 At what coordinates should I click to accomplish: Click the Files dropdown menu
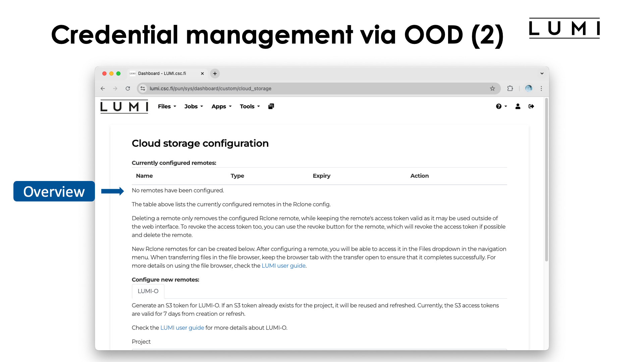[x=166, y=107]
